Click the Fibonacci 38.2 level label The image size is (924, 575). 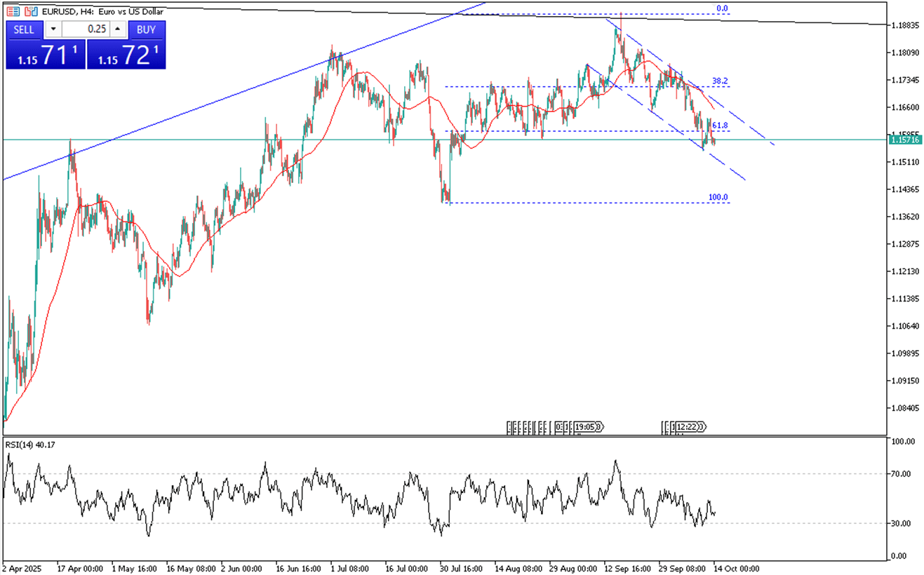coord(720,81)
